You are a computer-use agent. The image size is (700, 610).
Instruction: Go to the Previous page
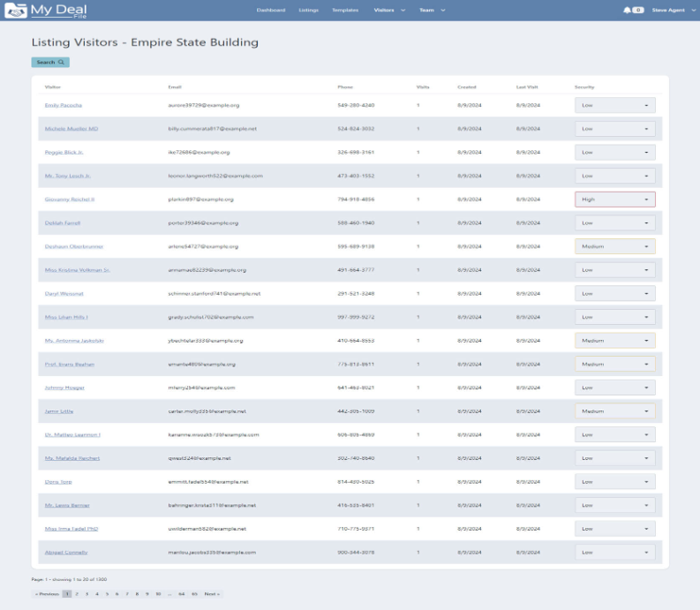click(x=47, y=594)
